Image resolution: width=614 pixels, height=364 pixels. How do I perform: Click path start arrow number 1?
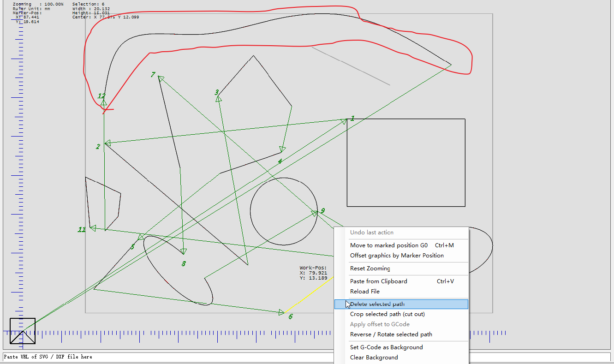pyautogui.click(x=345, y=121)
